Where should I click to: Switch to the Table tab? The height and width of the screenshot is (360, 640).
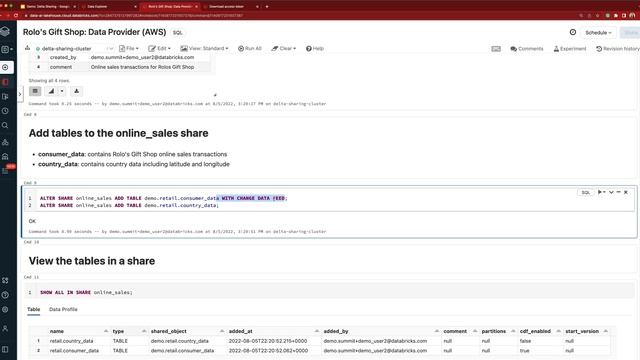pyautogui.click(x=33, y=309)
